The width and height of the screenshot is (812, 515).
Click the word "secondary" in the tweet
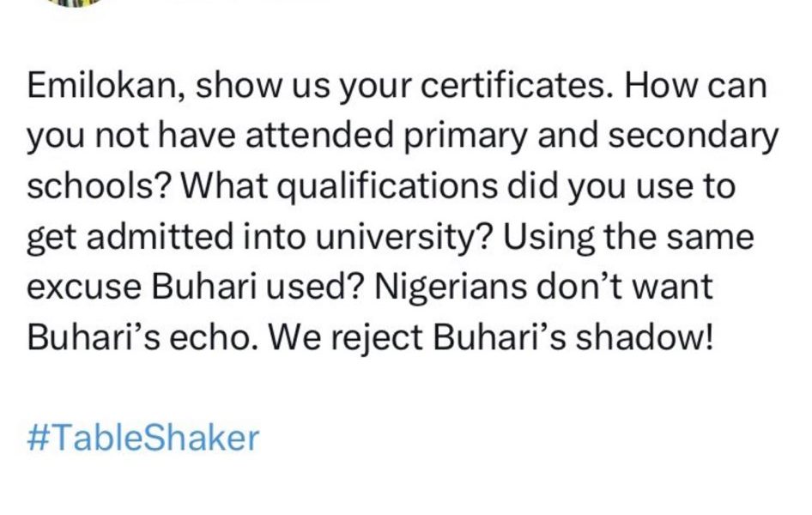(x=694, y=137)
